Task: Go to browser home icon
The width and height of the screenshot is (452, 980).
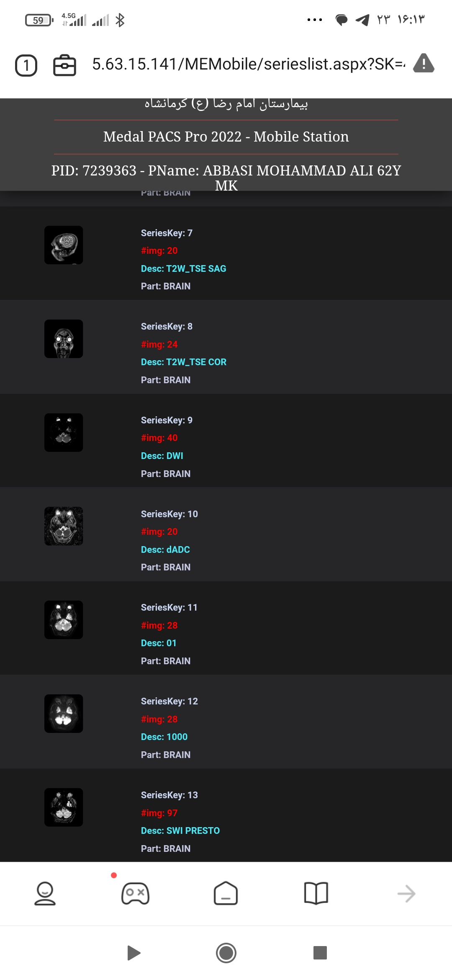Action: (226, 893)
